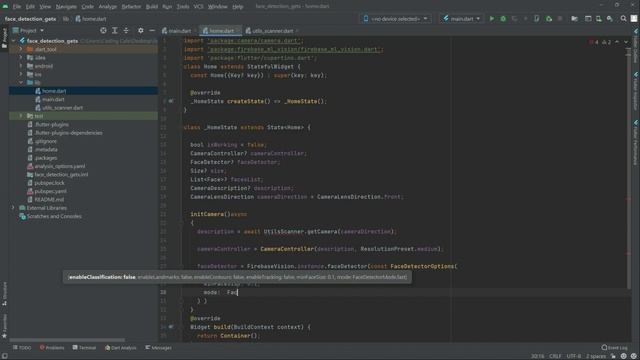Click the errors count indicator in editor
This screenshot has width=640, height=360.
click(x=594, y=42)
